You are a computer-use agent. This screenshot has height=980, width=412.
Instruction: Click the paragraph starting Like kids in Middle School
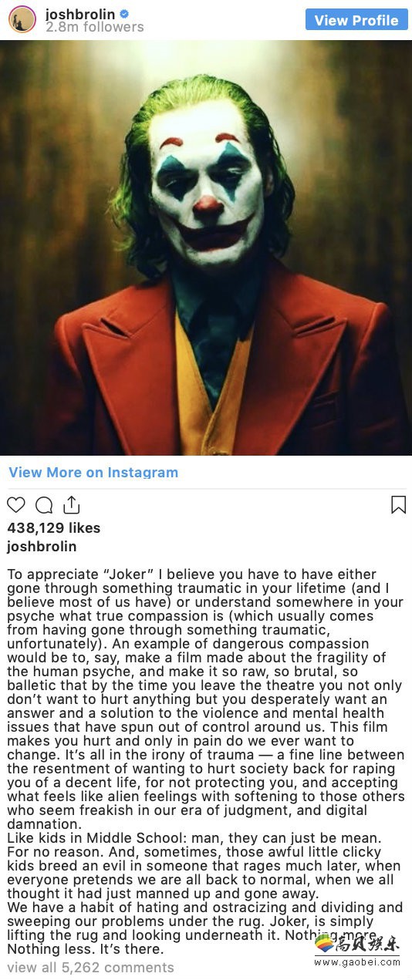[204, 866]
